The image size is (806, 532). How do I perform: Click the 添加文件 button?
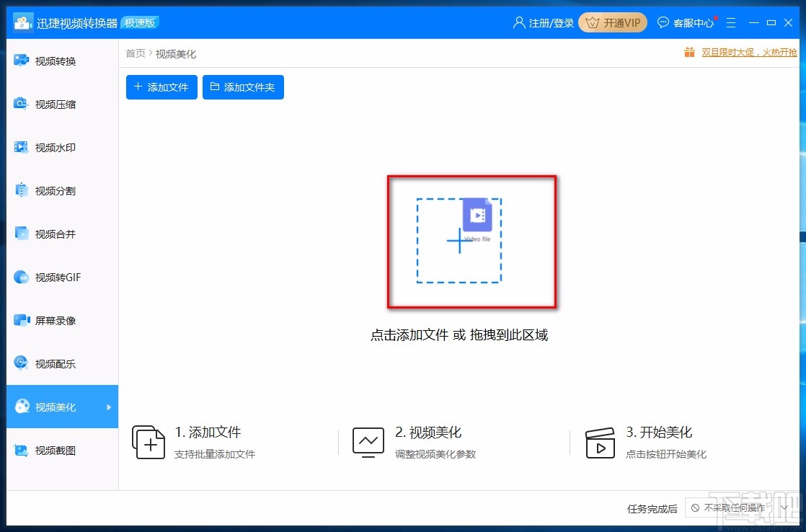pos(161,87)
